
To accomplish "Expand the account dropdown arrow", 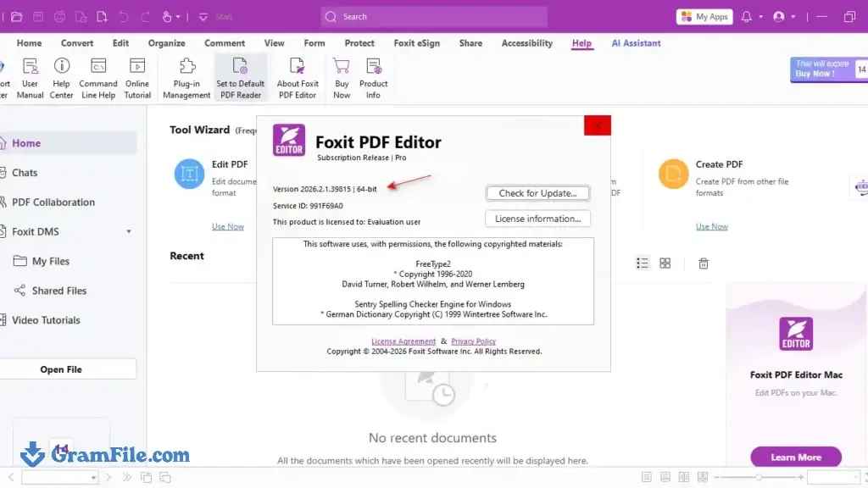I will point(793,17).
